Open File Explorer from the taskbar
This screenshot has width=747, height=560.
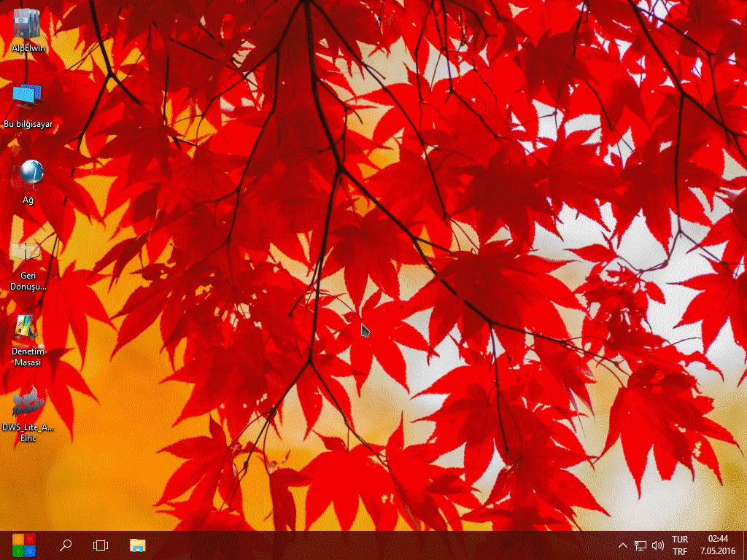(137, 545)
